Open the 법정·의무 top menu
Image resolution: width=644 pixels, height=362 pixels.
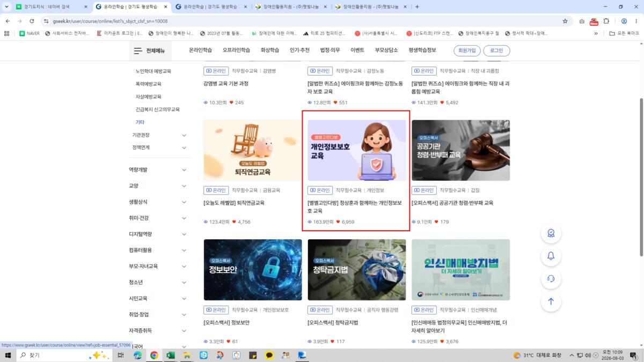click(330, 50)
